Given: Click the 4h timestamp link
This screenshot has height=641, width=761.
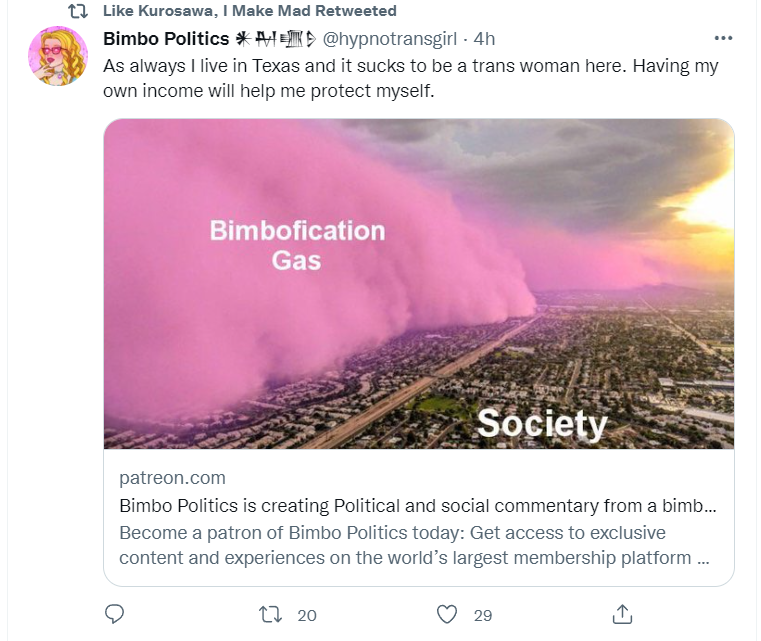Looking at the screenshot, I should [484, 38].
